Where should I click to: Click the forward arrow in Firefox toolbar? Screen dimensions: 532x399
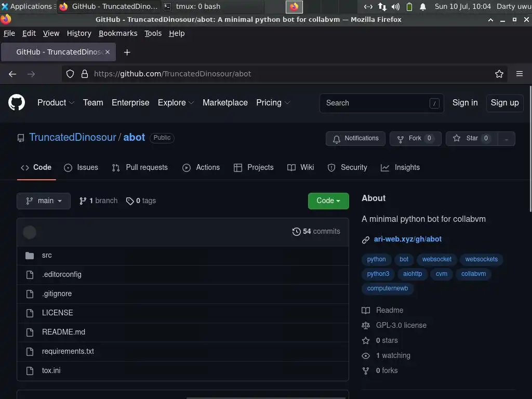pos(31,74)
